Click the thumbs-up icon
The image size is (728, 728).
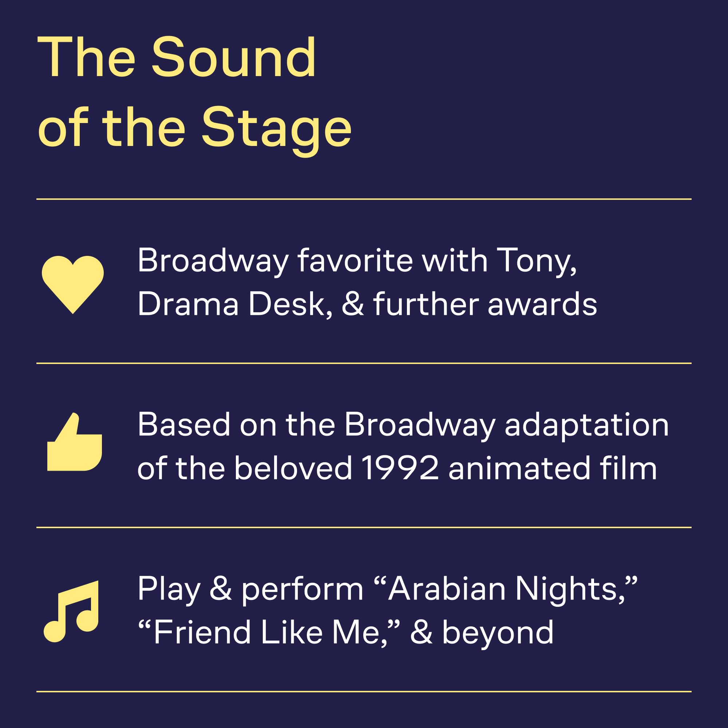(x=75, y=442)
